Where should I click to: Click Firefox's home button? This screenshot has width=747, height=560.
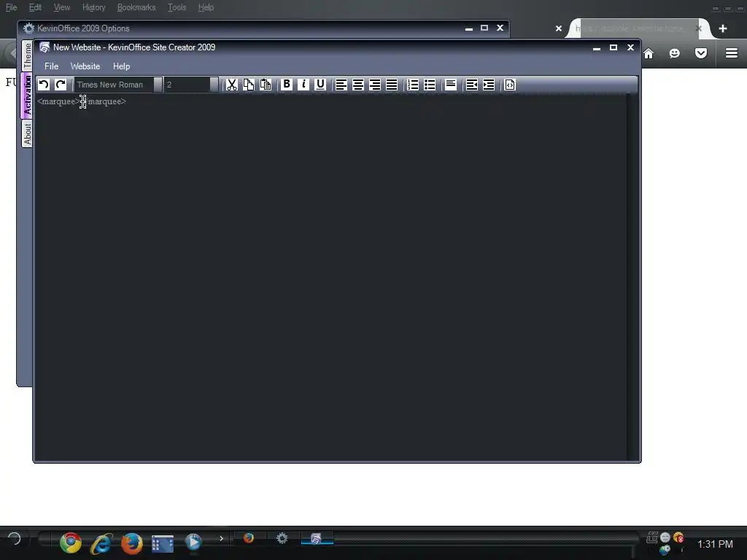[649, 53]
